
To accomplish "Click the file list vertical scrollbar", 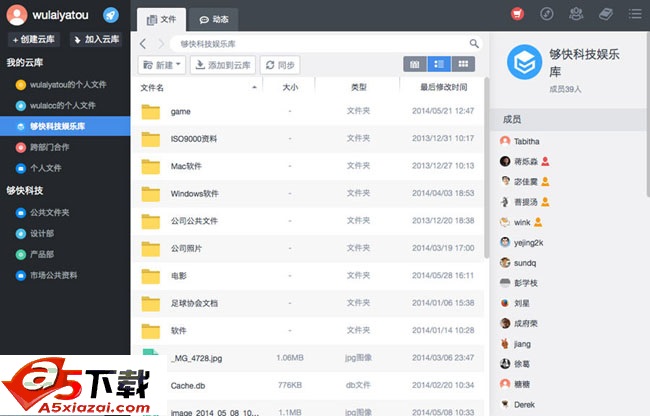I will click(x=487, y=168).
